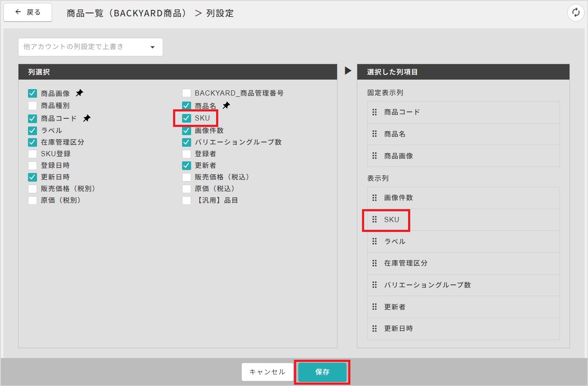Select 画像件数 in the displayed columns list

(x=463, y=198)
